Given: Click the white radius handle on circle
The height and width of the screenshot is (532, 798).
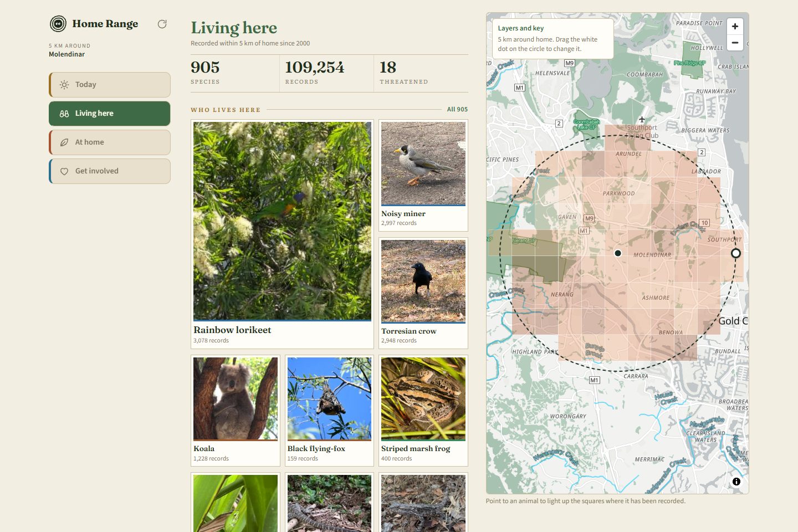Looking at the screenshot, I should point(736,253).
